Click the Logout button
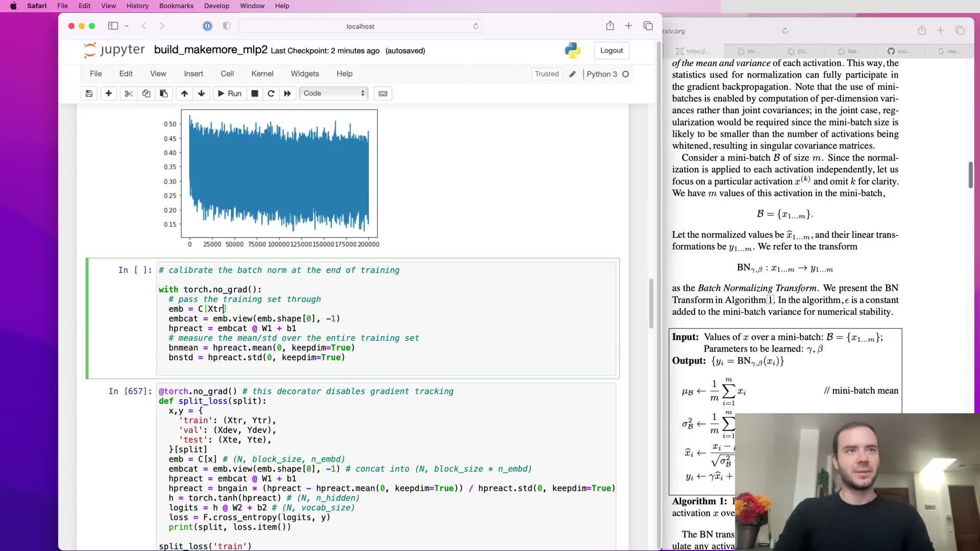The image size is (980, 551). [x=611, y=51]
